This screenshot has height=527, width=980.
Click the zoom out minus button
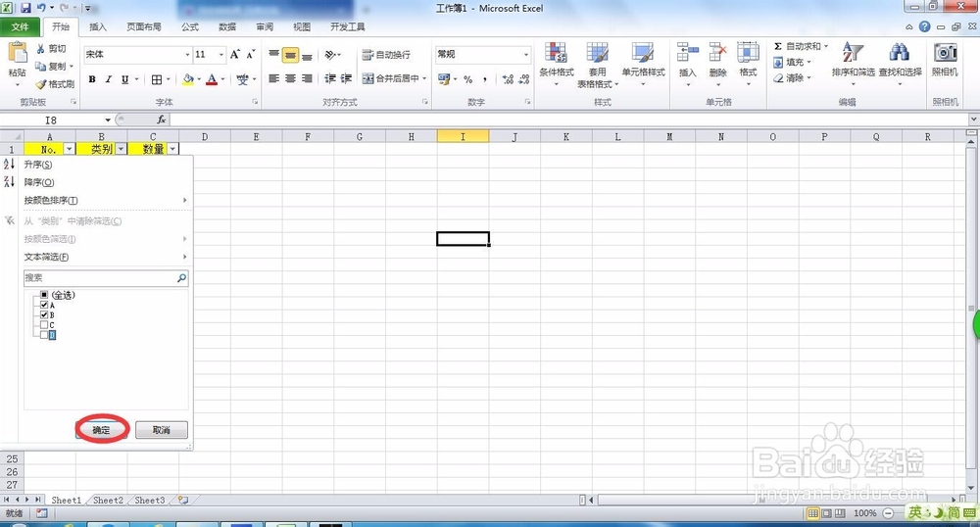[x=888, y=513]
